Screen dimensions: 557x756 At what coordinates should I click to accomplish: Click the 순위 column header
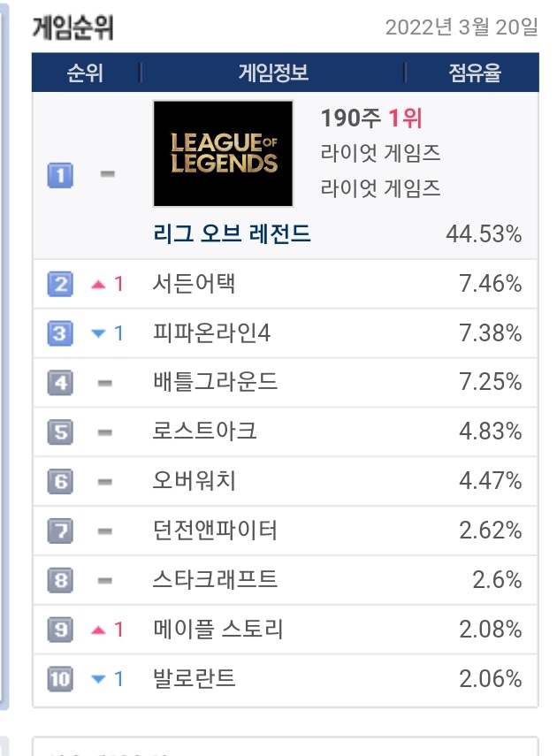click(85, 73)
